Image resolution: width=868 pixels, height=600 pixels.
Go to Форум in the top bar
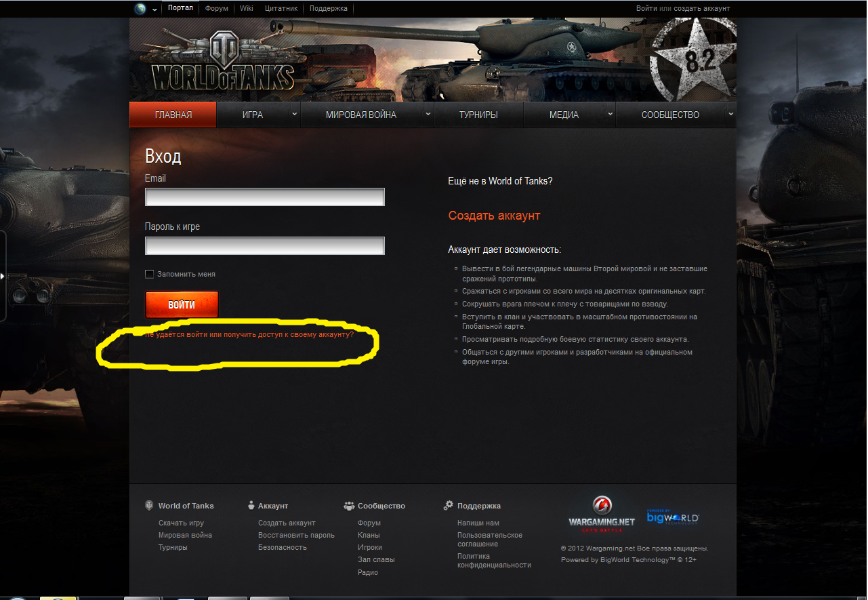click(217, 8)
